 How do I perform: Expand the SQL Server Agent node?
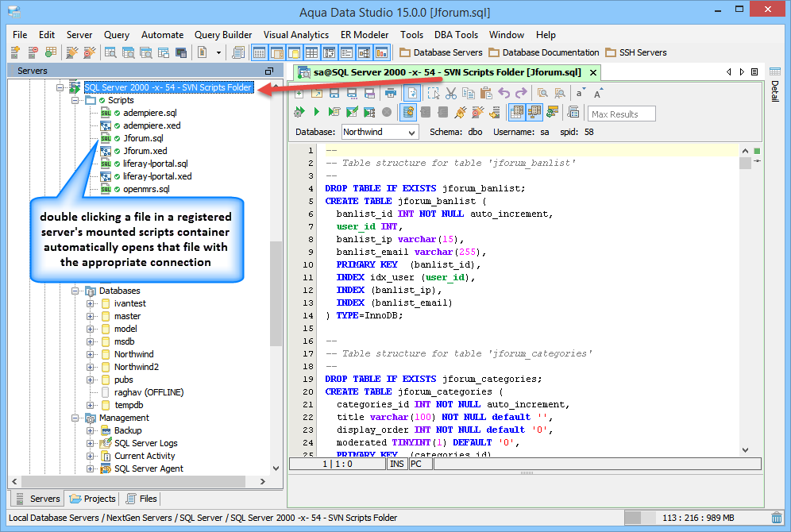tap(90, 469)
